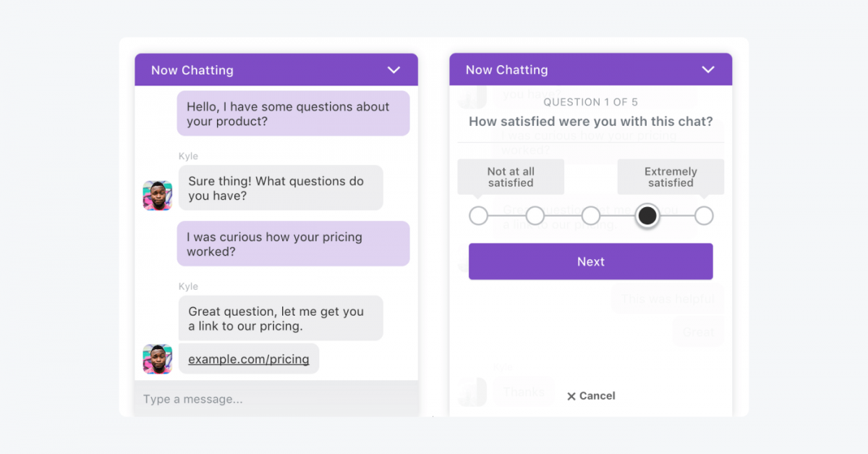Image resolution: width=868 pixels, height=454 pixels.
Task: Cancel the satisfaction survey
Action: coord(591,396)
